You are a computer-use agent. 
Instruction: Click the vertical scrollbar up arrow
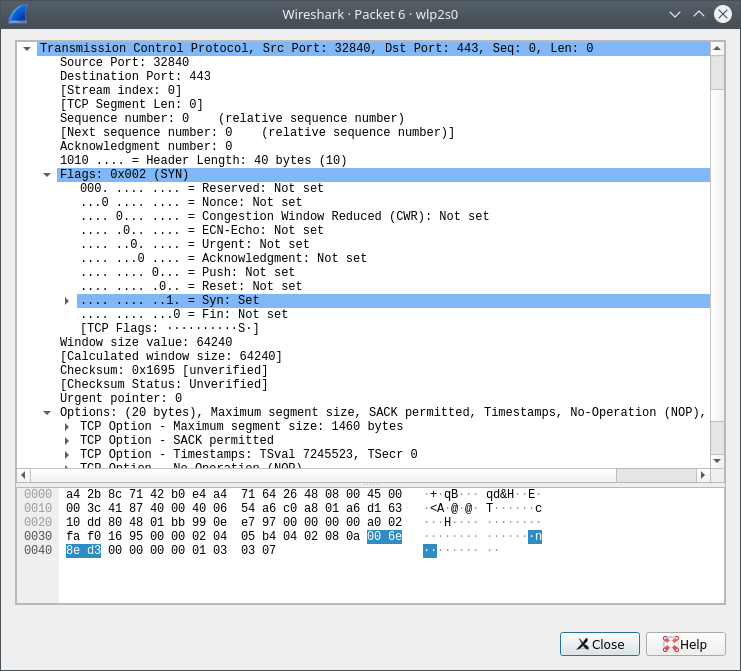pyautogui.click(x=717, y=48)
